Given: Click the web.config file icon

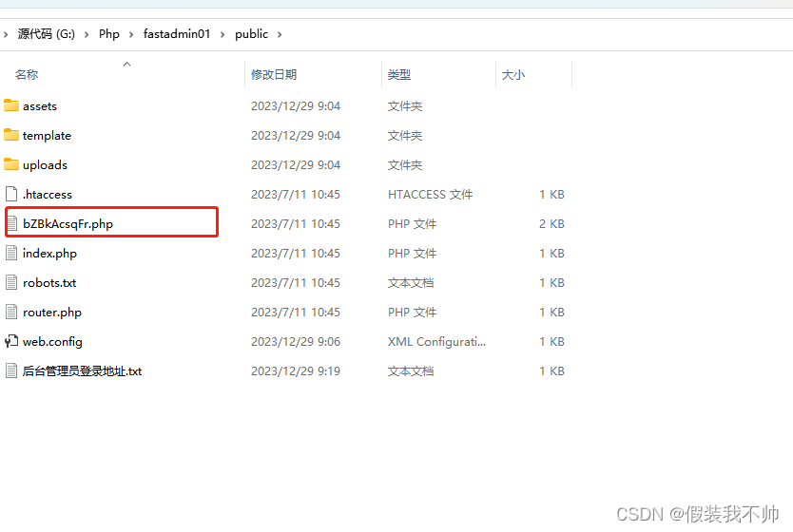Looking at the screenshot, I should 11,341.
